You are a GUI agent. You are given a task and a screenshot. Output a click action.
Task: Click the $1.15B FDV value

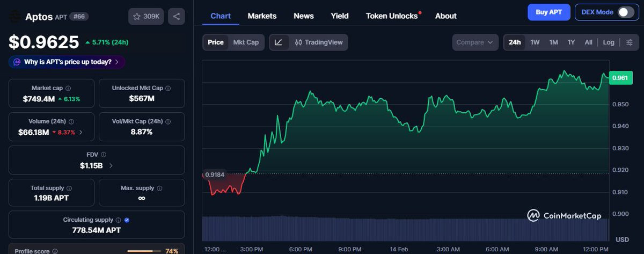click(91, 165)
